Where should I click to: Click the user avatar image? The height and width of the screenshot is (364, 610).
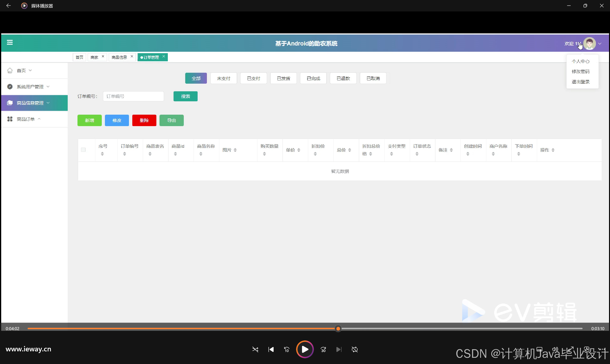589,44
